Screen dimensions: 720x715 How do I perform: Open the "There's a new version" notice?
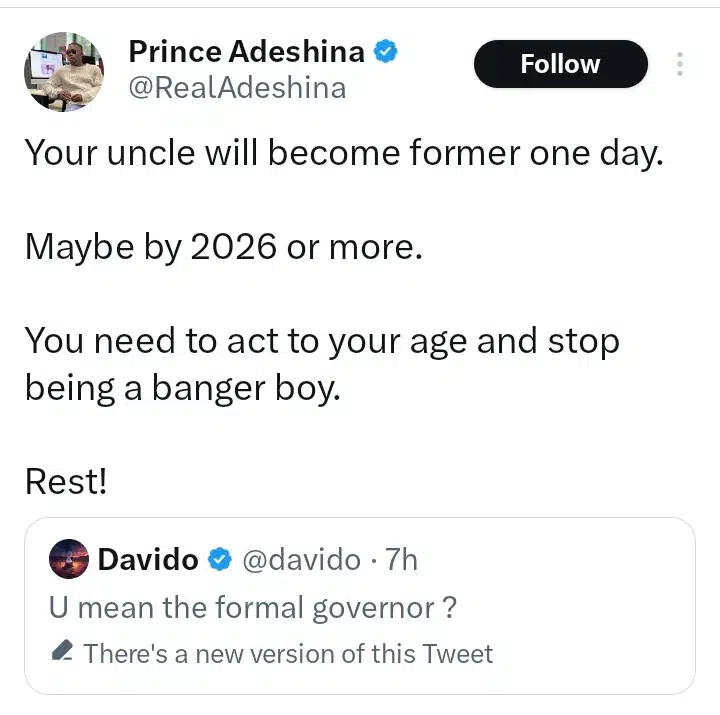[288, 654]
